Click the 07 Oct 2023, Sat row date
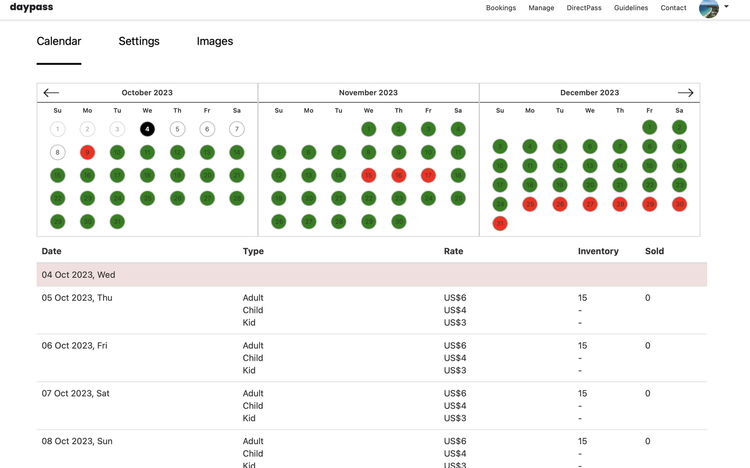The height and width of the screenshot is (468, 750). (76, 393)
